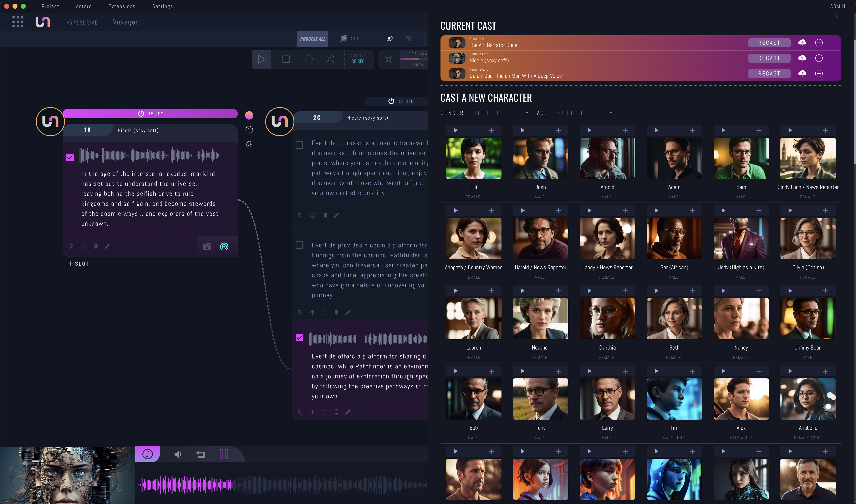Click the shuffle icon in transport bar

[330, 60]
